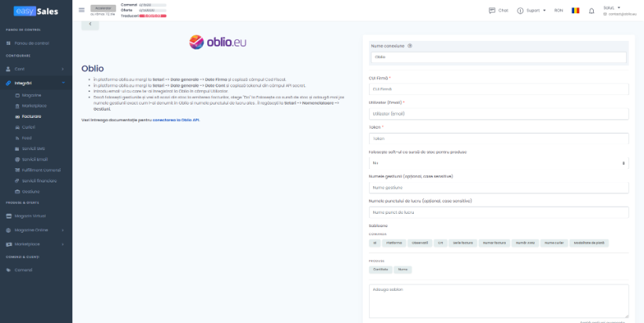Open the Facturare menu item

tap(31, 117)
